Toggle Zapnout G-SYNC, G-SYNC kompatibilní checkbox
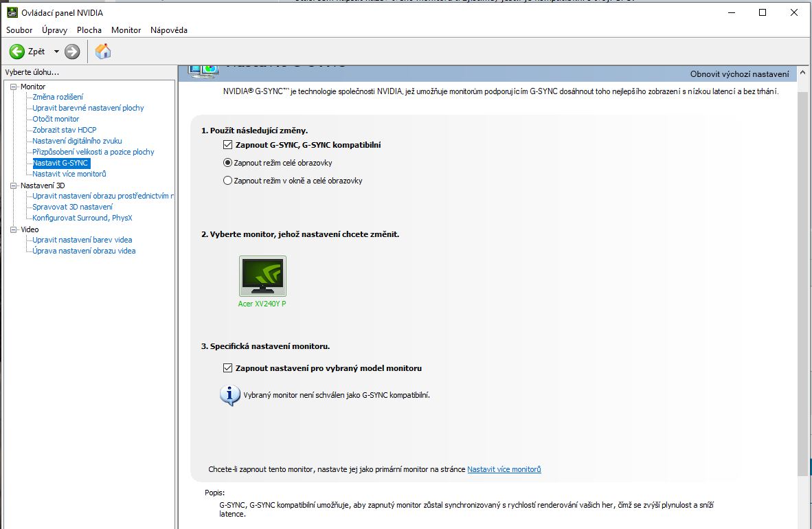The image size is (812, 529). pos(228,145)
